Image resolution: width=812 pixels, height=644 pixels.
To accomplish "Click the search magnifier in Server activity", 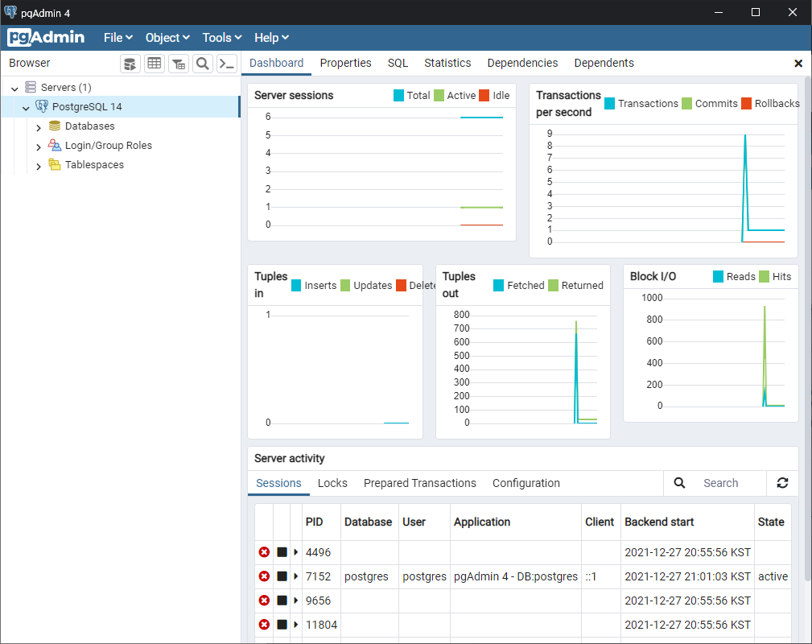I will pyautogui.click(x=679, y=483).
